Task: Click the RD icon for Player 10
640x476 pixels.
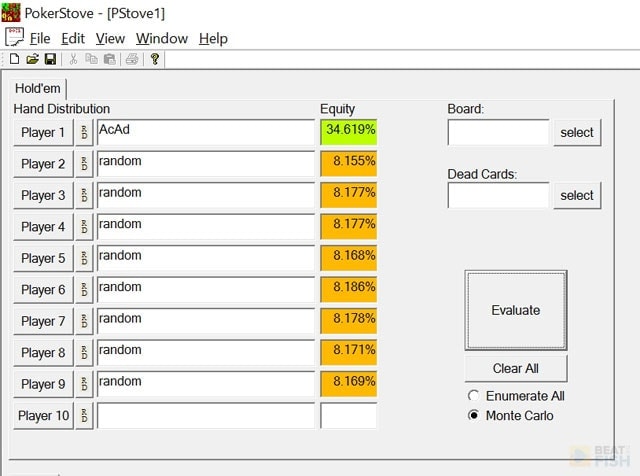Action: coord(84,416)
